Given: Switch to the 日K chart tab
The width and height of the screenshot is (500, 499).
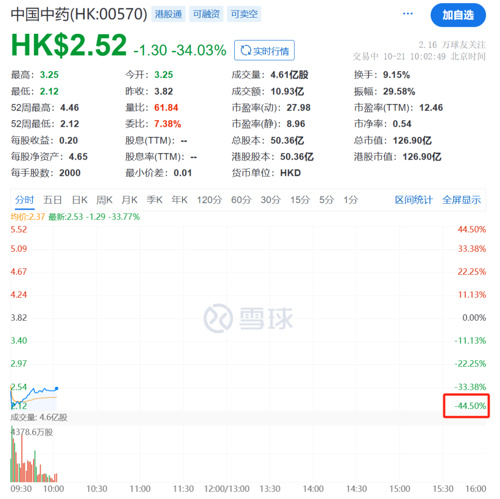Looking at the screenshot, I should click(79, 200).
